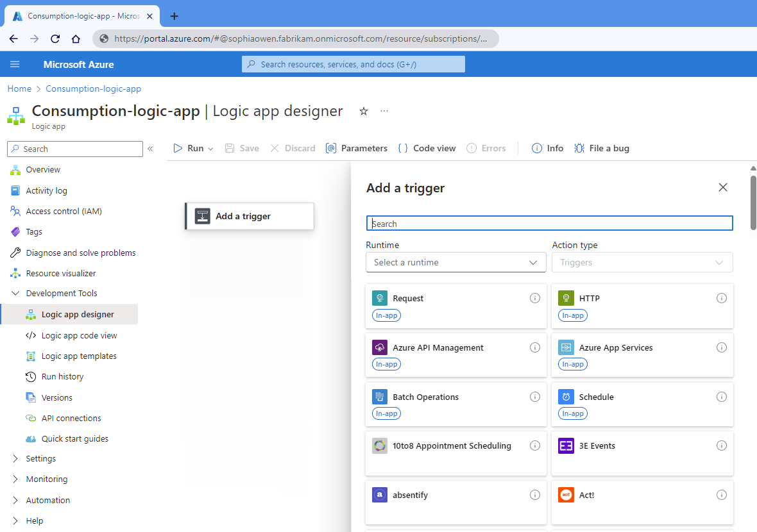Image resolution: width=757 pixels, height=532 pixels.
Task: Favorite the logic app with star
Action: pos(364,112)
